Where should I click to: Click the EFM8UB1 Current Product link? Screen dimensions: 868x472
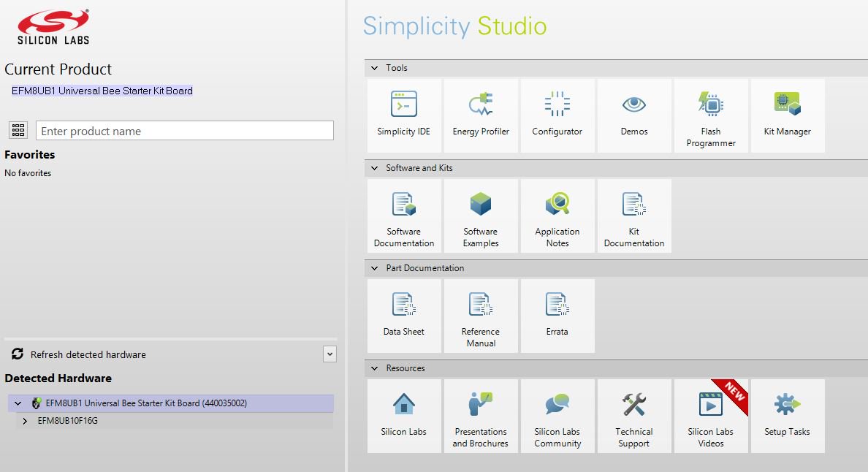coord(102,91)
